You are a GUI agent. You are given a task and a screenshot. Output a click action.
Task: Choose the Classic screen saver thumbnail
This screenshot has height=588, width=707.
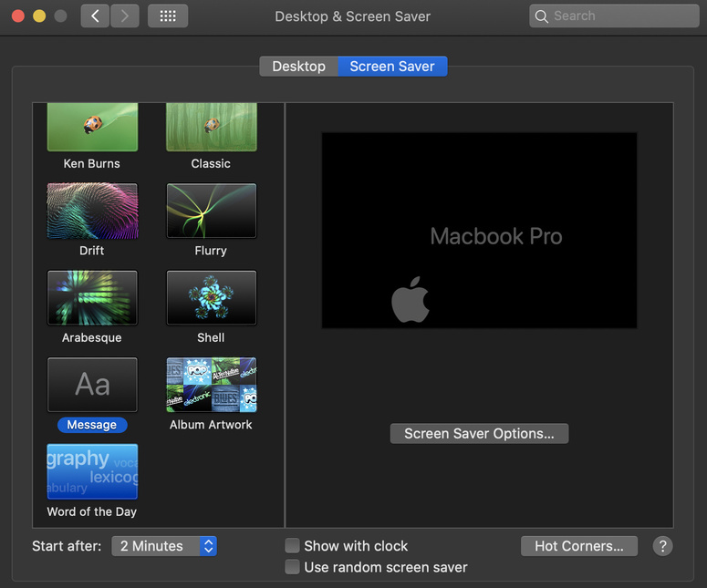click(x=211, y=127)
